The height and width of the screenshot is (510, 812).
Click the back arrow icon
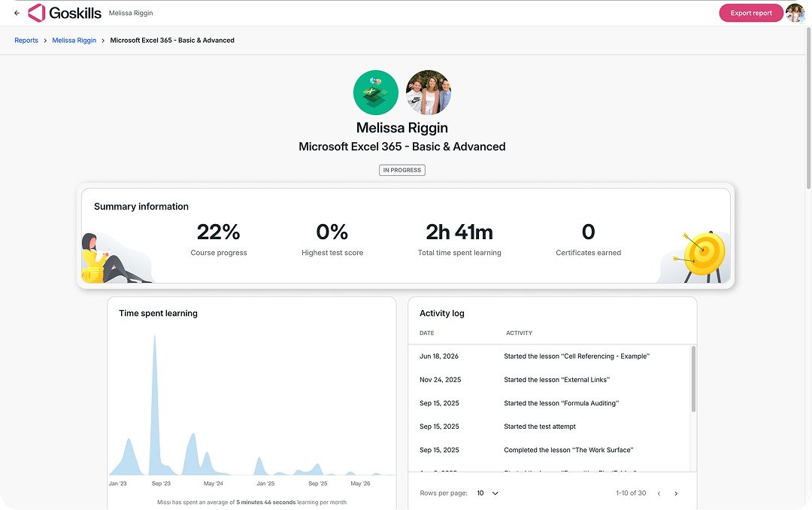tap(17, 13)
